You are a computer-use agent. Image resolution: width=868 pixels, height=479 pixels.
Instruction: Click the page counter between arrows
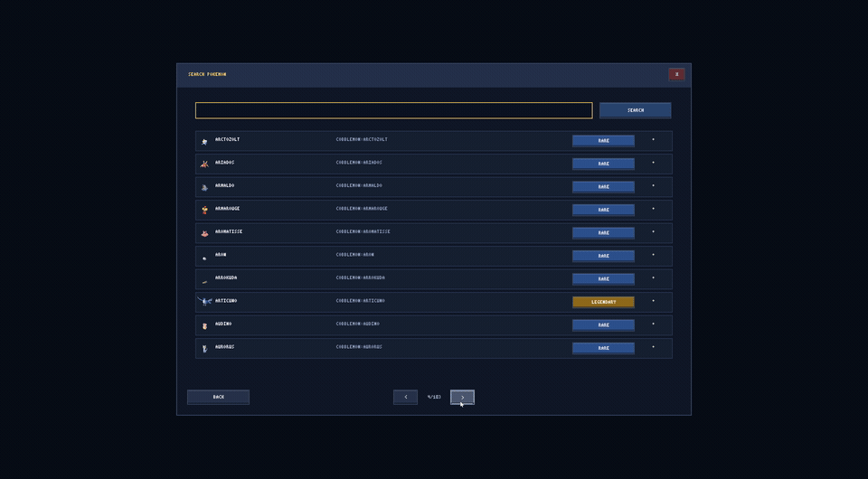[x=434, y=397]
